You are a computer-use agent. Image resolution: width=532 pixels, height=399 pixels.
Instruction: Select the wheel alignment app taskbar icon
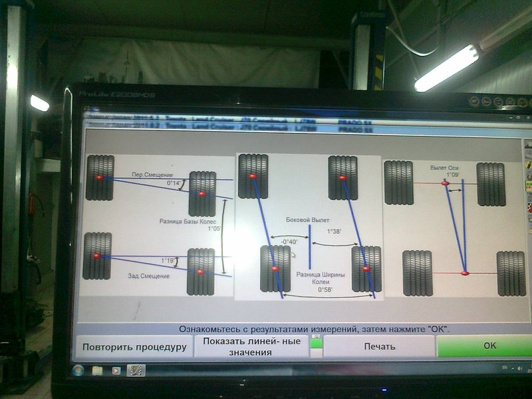pos(136,370)
